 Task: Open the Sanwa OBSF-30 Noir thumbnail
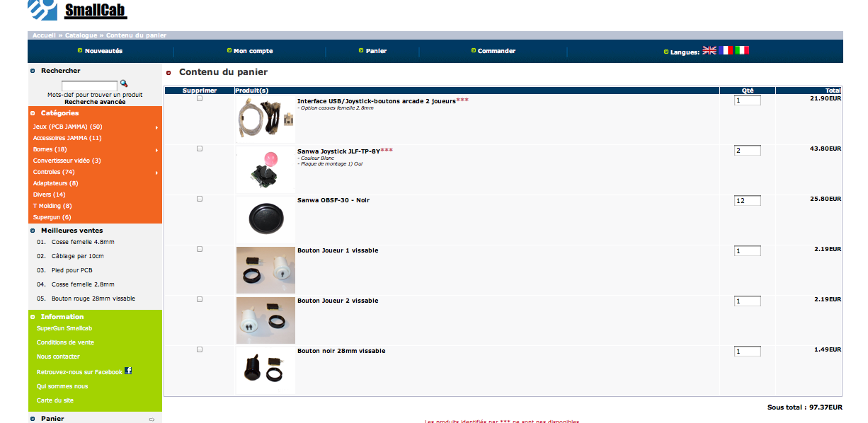point(265,220)
